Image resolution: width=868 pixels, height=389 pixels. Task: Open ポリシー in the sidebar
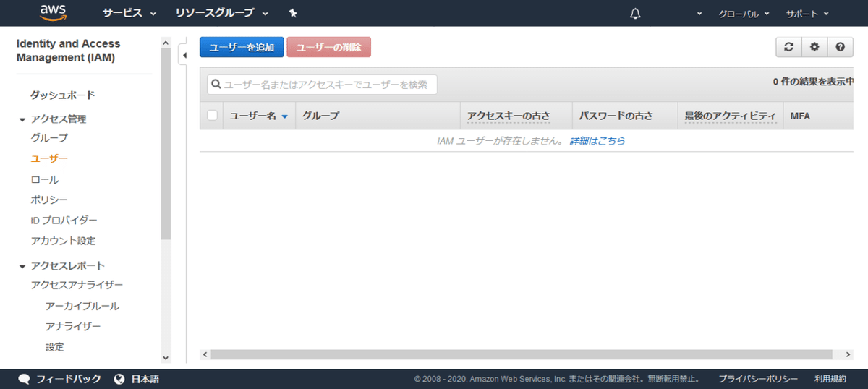(49, 200)
